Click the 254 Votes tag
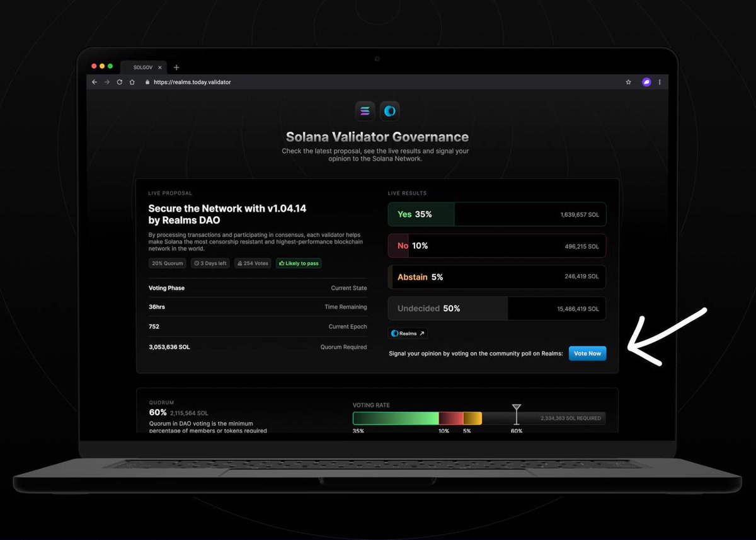 tap(253, 263)
